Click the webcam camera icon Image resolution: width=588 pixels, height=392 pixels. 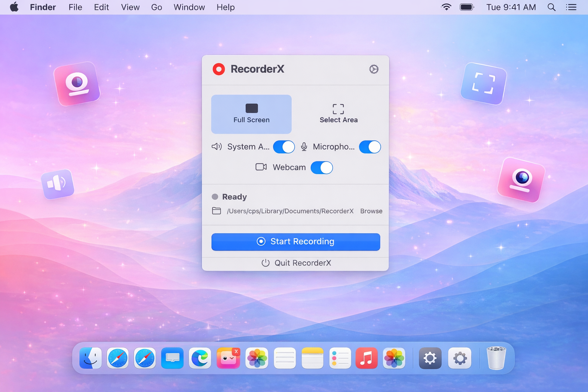tap(261, 167)
